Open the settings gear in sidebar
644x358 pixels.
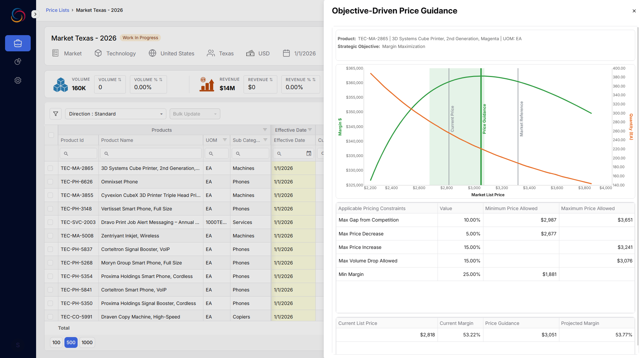click(18, 80)
